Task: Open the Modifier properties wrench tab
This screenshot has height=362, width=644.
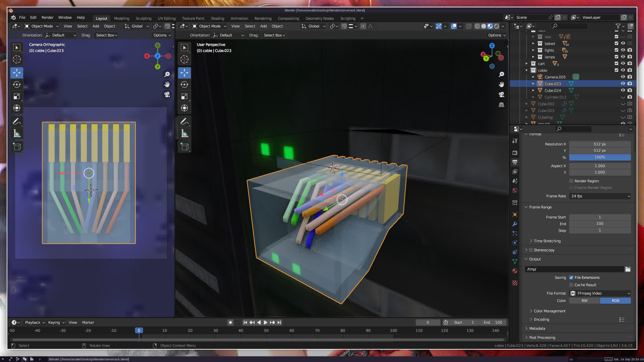Action: pyautogui.click(x=515, y=224)
